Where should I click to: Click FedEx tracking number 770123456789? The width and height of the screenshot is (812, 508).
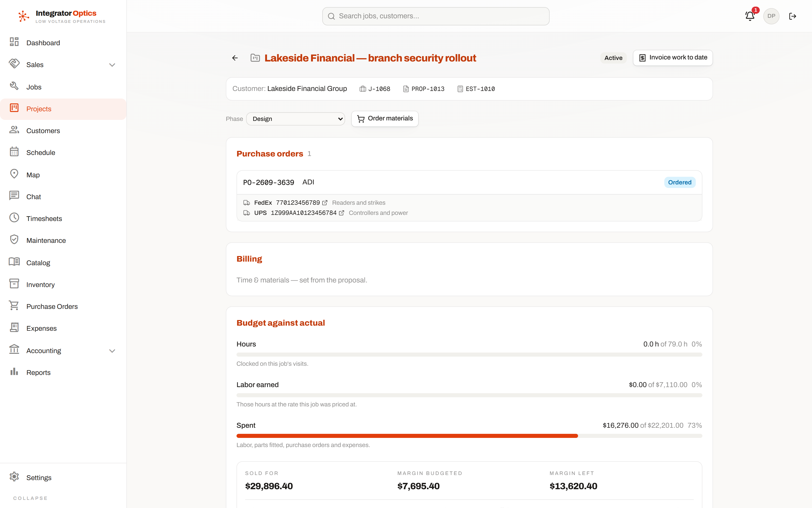[x=298, y=203]
